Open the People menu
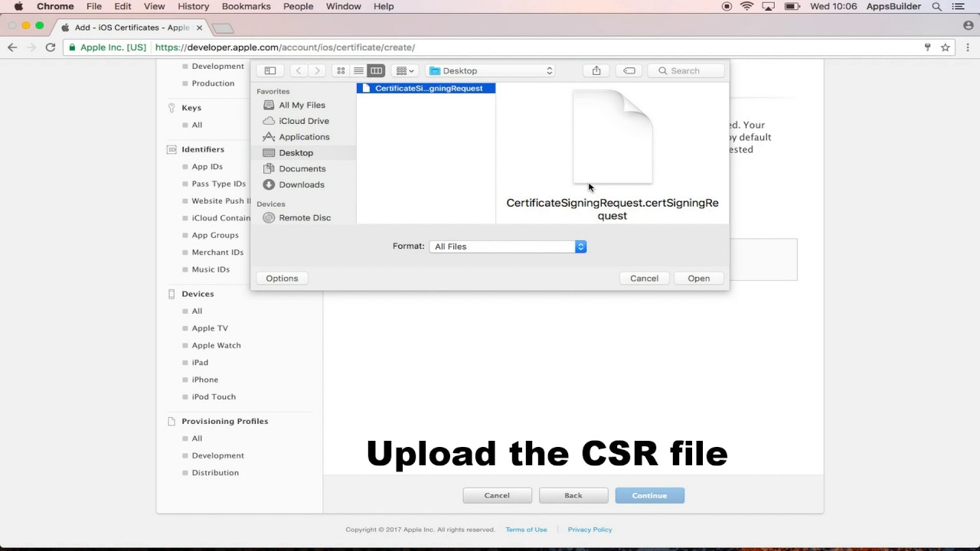The width and height of the screenshot is (980, 551). [298, 6]
